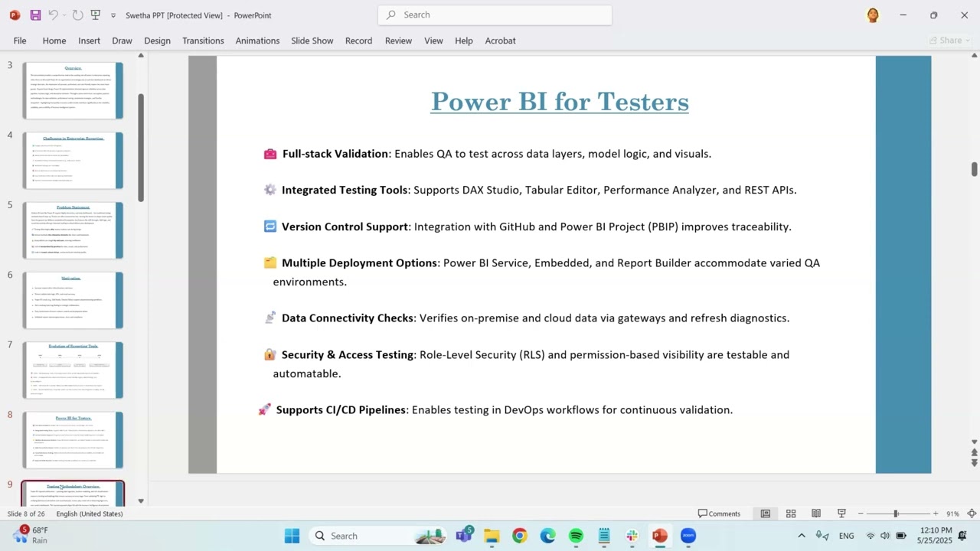Click the slide title Power BI for Testers
The height and width of the screenshot is (551, 980).
coord(560,102)
